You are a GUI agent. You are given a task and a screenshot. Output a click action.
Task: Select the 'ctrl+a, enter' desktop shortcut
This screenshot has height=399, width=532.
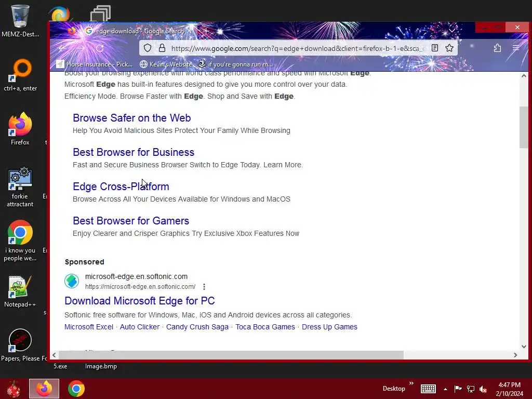[20, 75]
